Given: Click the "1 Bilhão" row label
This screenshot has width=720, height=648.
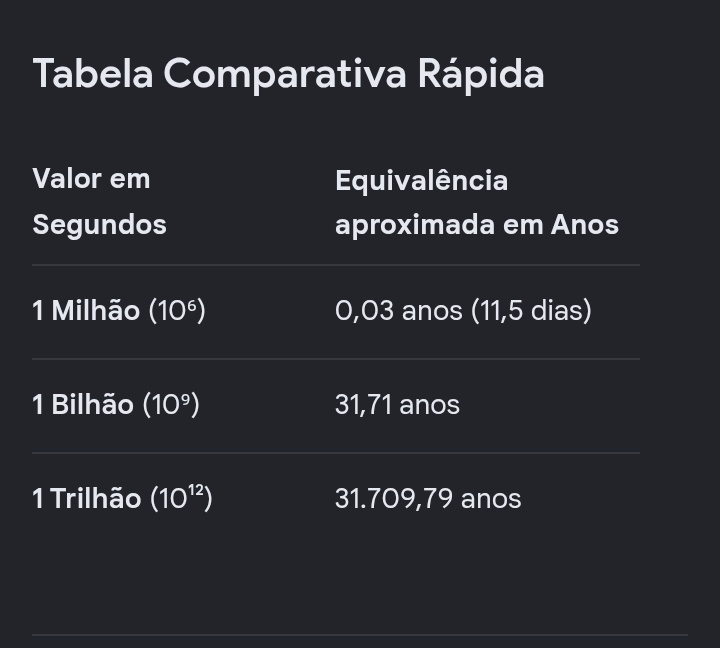Looking at the screenshot, I should 83,405.
